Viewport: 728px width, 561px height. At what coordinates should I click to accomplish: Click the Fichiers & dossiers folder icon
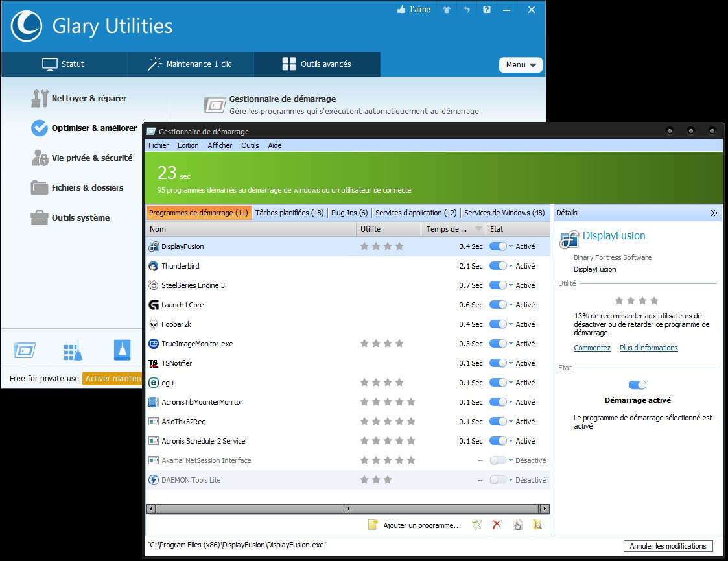pos(40,187)
